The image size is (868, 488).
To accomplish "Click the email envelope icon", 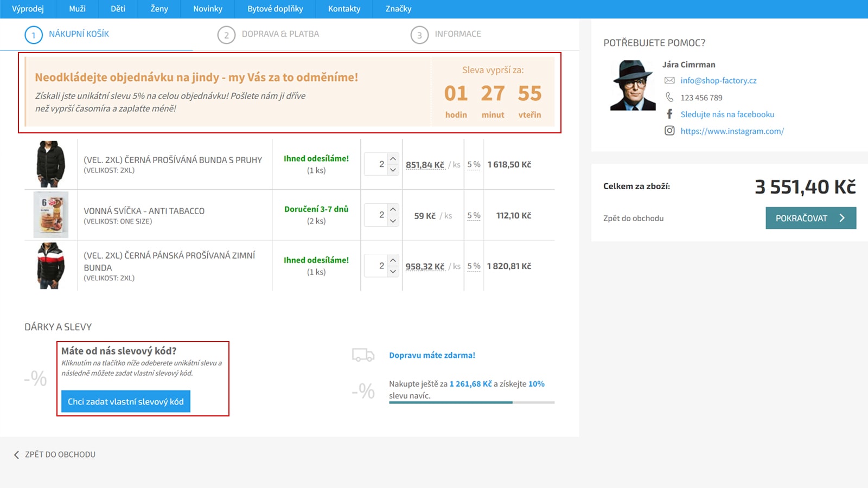I will click(x=669, y=81).
